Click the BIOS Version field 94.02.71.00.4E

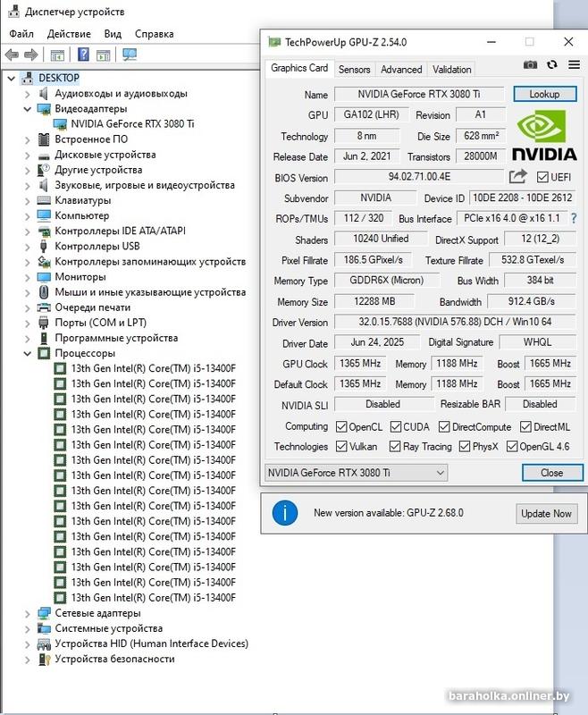419,176
